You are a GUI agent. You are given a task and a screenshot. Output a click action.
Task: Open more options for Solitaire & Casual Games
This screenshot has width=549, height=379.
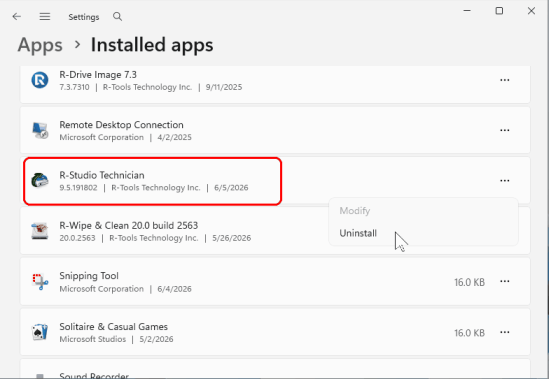pos(505,332)
